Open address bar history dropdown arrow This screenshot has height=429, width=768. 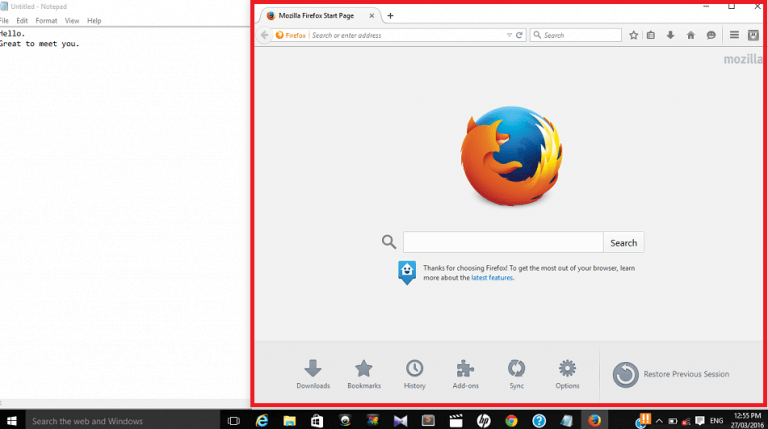(509, 35)
